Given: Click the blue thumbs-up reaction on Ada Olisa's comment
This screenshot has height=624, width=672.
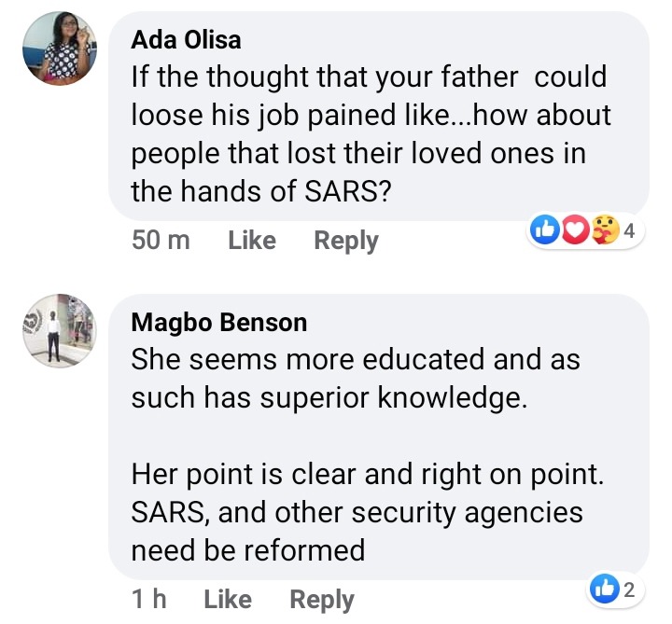Looking at the screenshot, I should (x=544, y=231).
